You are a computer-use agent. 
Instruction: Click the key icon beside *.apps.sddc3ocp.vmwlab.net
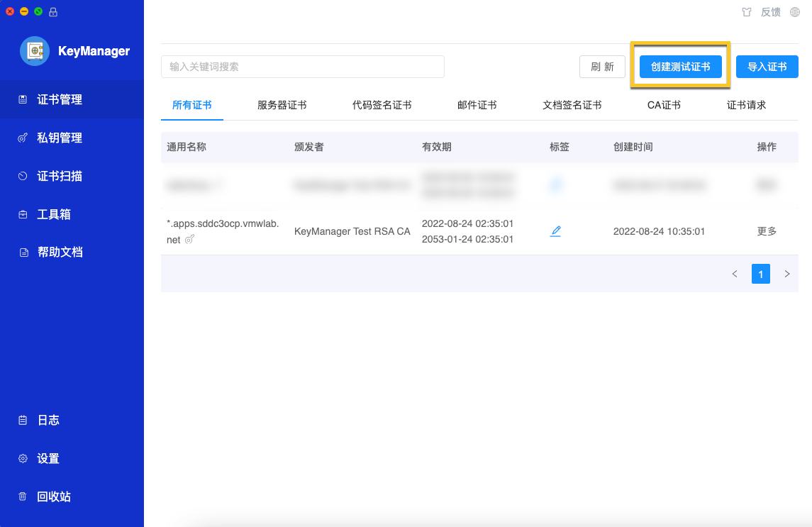tap(189, 240)
